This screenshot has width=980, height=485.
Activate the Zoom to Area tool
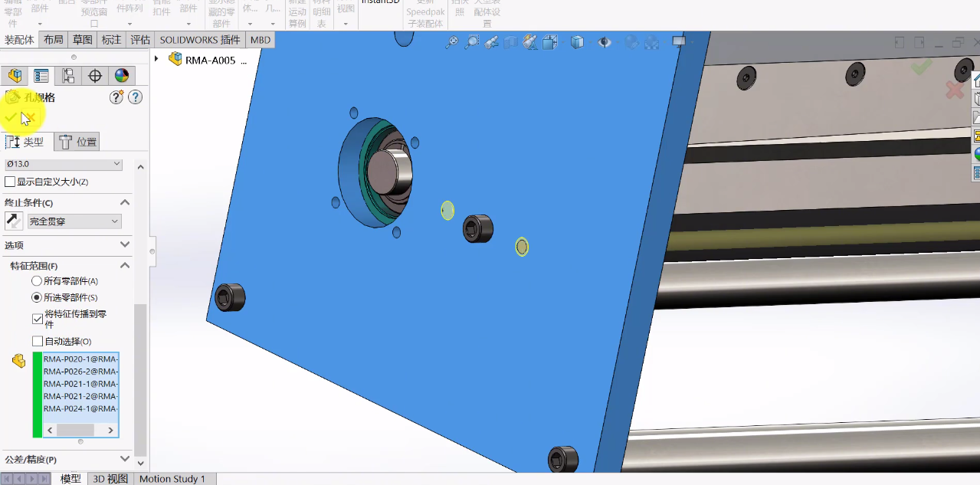472,42
